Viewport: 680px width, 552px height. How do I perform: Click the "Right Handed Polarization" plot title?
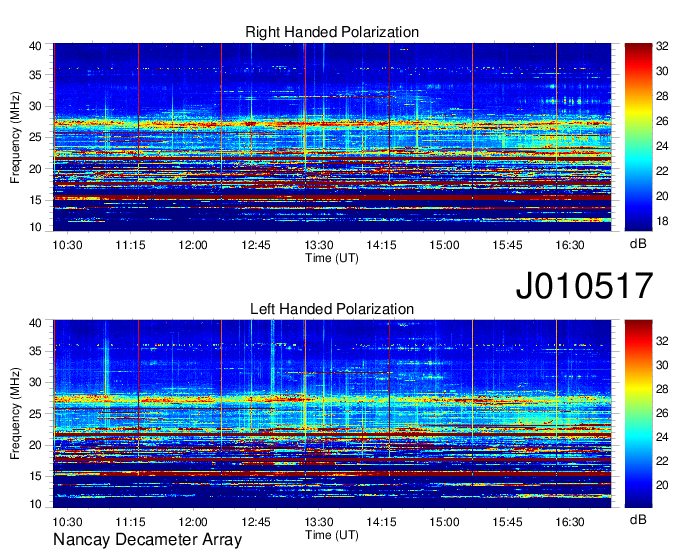tap(332, 32)
